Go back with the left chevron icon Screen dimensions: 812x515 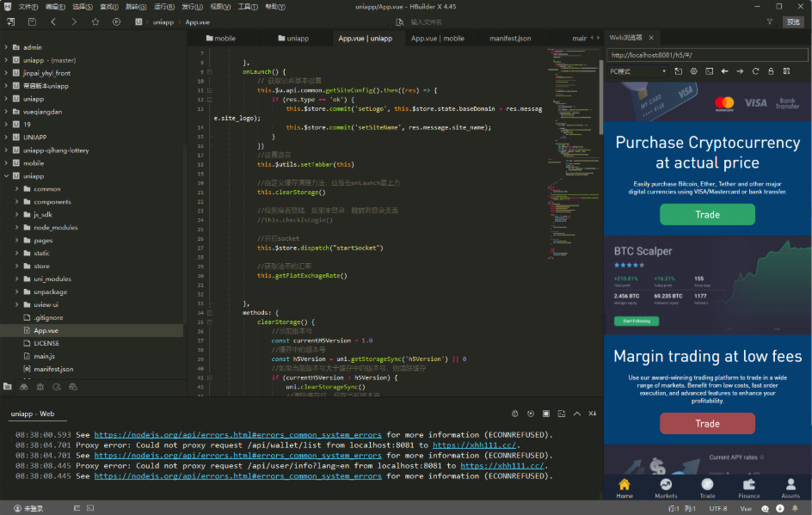pyautogui.click(x=53, y=21)
